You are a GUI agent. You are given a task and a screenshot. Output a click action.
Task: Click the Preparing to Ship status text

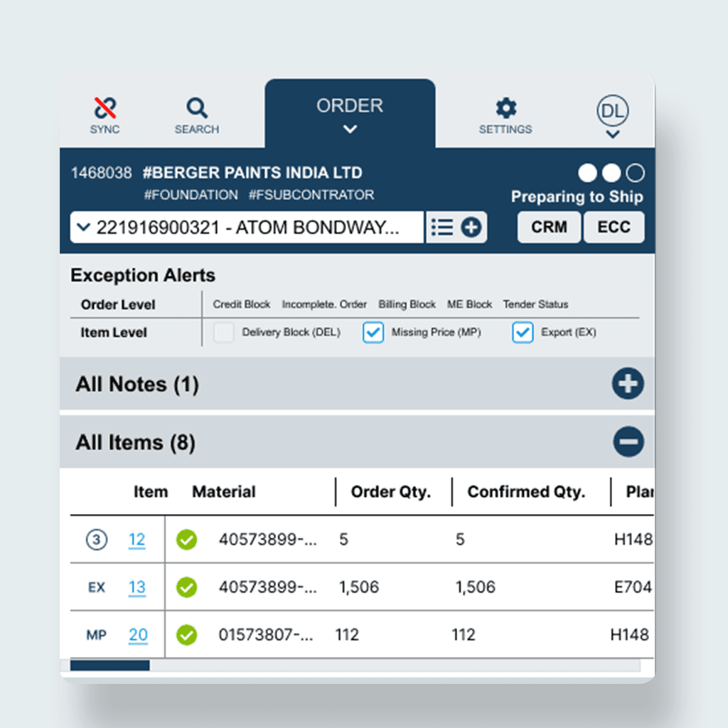pos(577,196)
